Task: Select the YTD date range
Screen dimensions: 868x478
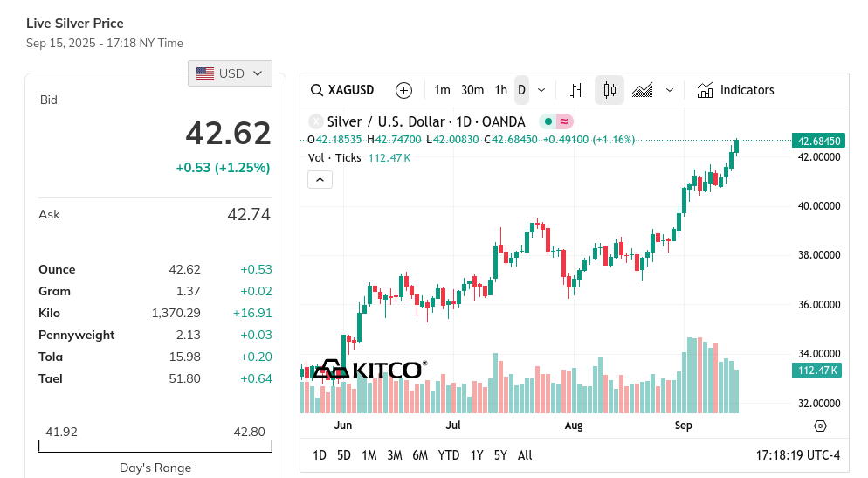Action: 448,455
